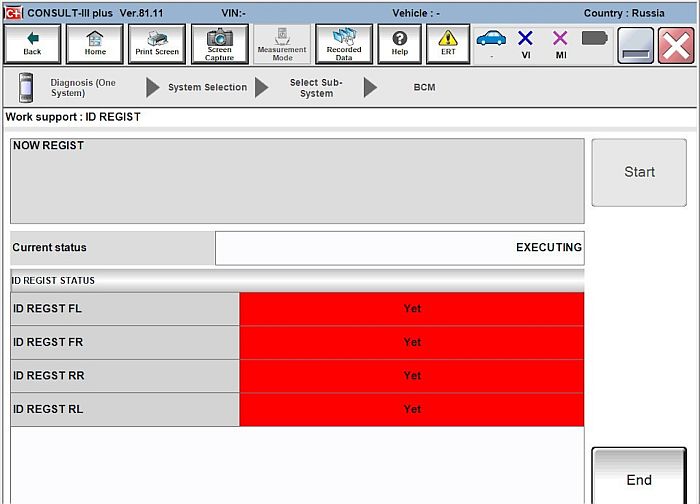
Task: Click the red Yet status for RL
Action: pyautogui.click(x=412, y=409)
